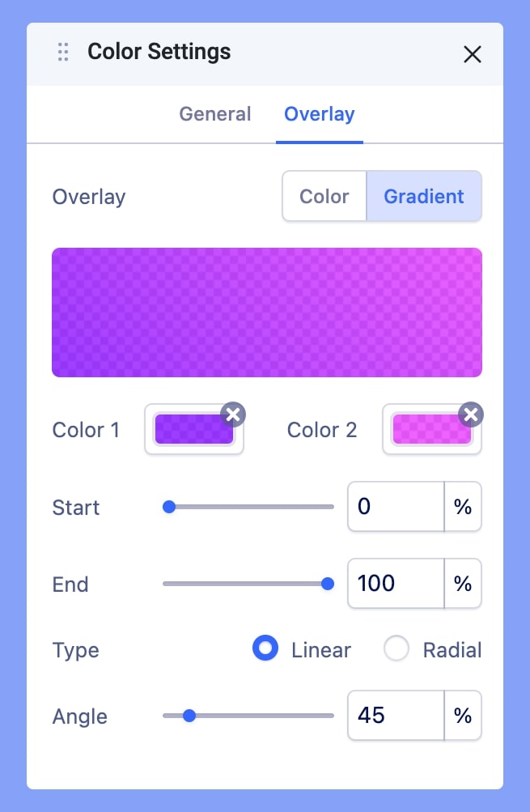Screen dimensions: 530x812
Task: Click the End slider handle
Action: (328, 583)
